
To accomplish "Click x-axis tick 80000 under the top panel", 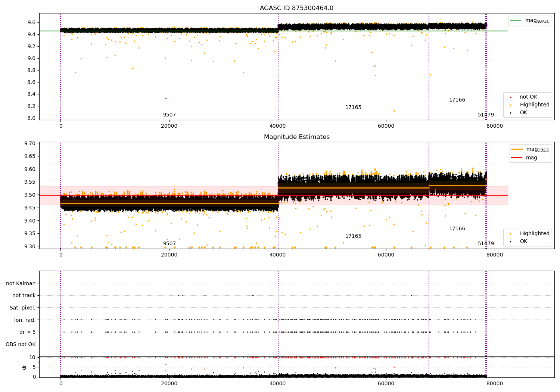I will pyautogui.click(x=495, y=126).
